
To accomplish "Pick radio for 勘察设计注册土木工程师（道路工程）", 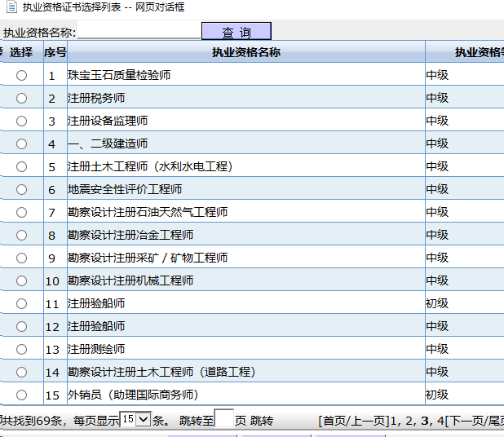I will [21, 372].
